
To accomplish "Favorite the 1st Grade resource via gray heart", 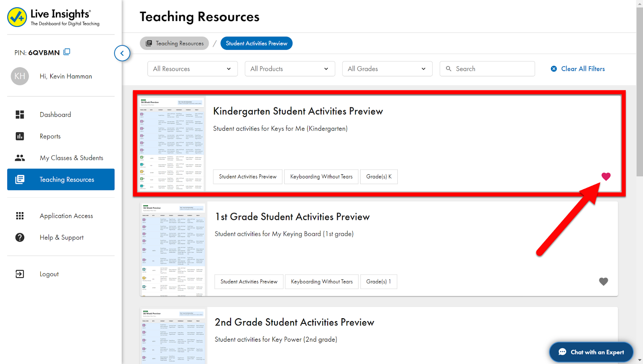I will [604, 282].
